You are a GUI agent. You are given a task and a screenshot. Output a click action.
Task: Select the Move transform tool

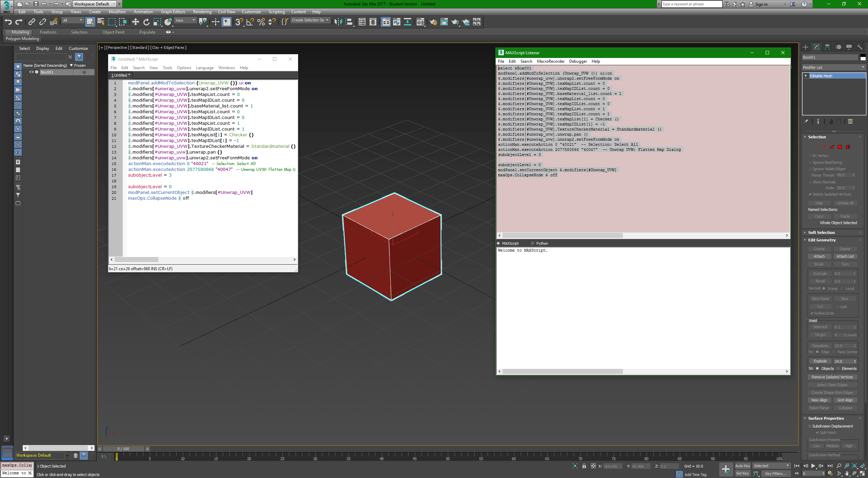[x=135, y=22]
